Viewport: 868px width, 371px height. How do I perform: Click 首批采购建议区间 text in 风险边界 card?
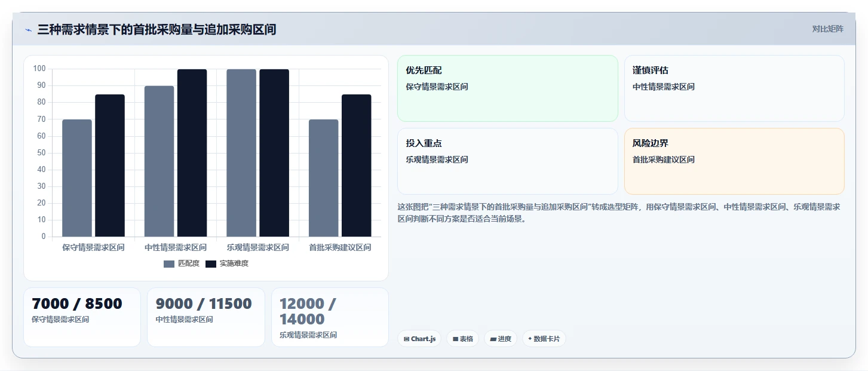tap(664, 160)
